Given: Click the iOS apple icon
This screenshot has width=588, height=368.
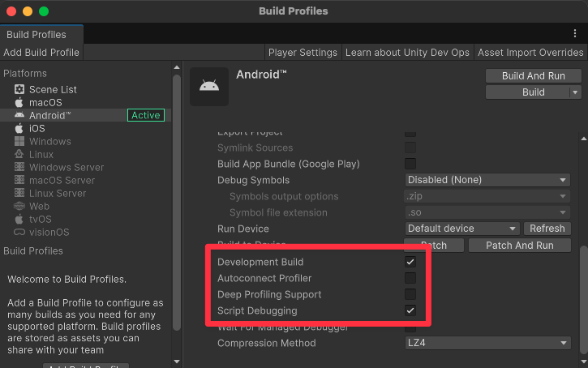Looking at the screenshot, I should pos(19,128).
